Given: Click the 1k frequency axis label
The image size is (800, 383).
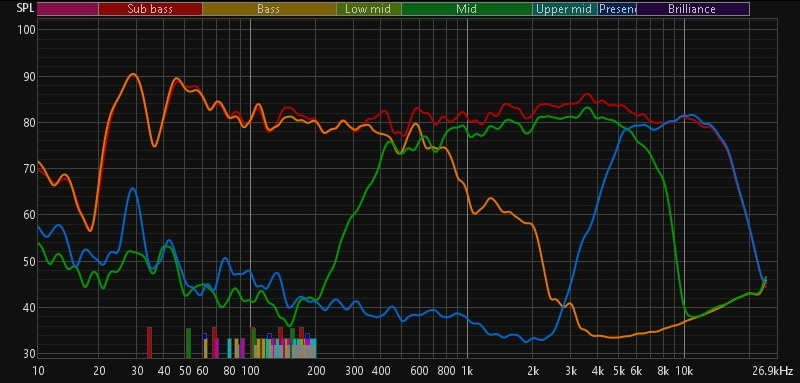Looking at the screenshot, I should [x=467, y=370].
